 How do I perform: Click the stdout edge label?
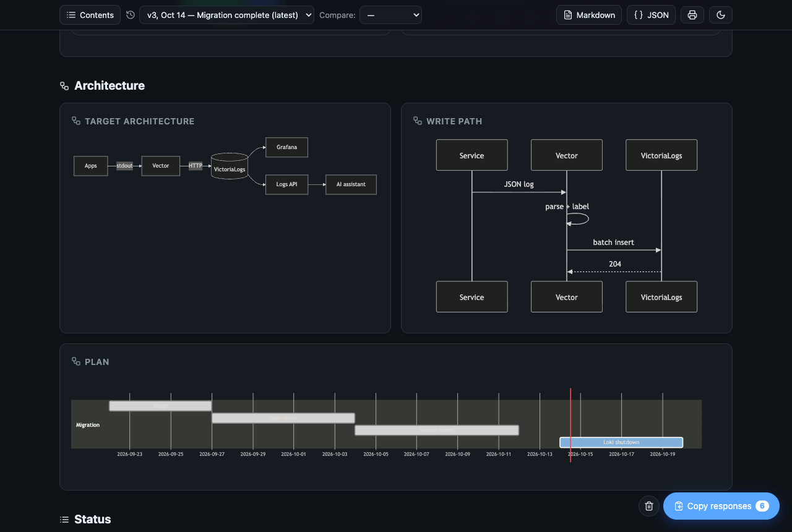coord(124,166)
